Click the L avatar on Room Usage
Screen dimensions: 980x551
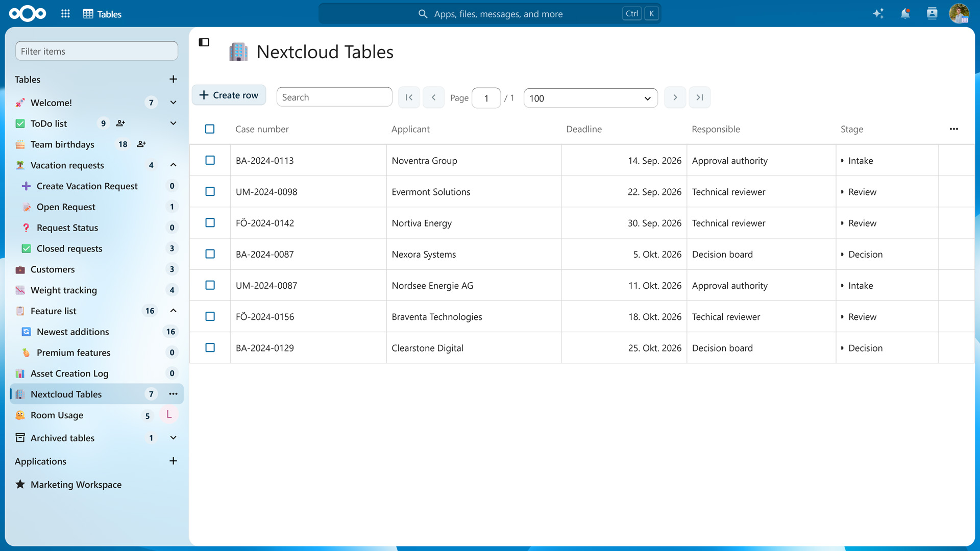pyautogui.click(x=169, y=415)
